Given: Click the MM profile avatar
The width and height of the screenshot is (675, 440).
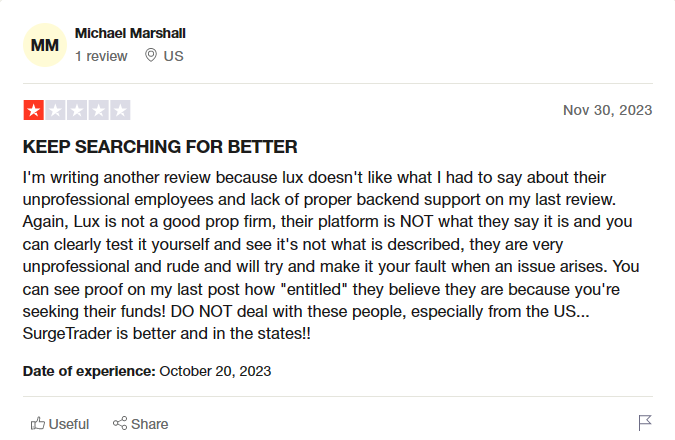Looking at the screenshot, I should point(45,45).
